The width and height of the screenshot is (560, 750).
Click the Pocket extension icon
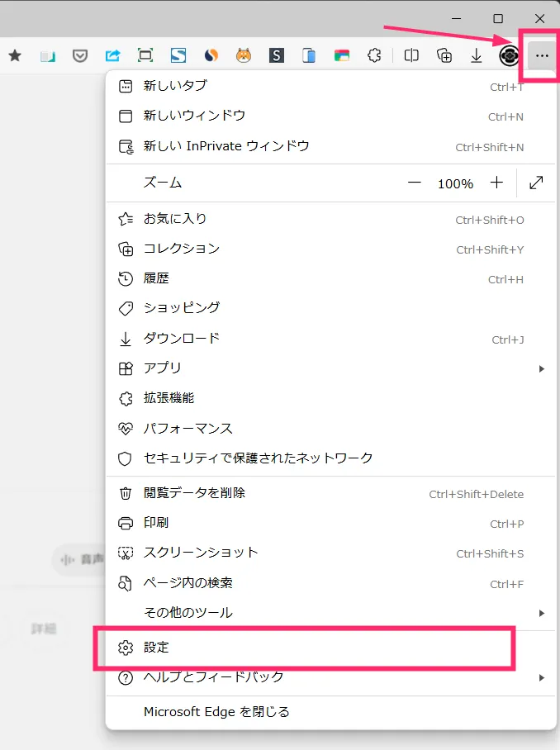coord(80,56)
